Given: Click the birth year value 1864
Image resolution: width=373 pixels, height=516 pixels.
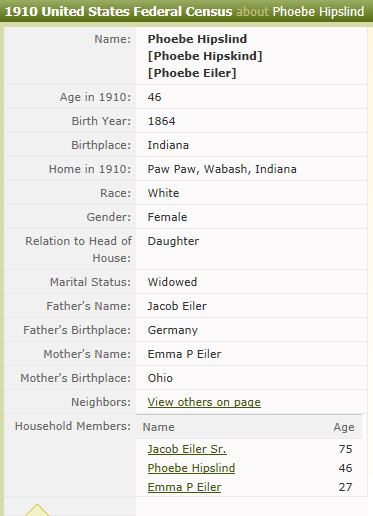Looking at the screenshot, I should tap(161, 121).
